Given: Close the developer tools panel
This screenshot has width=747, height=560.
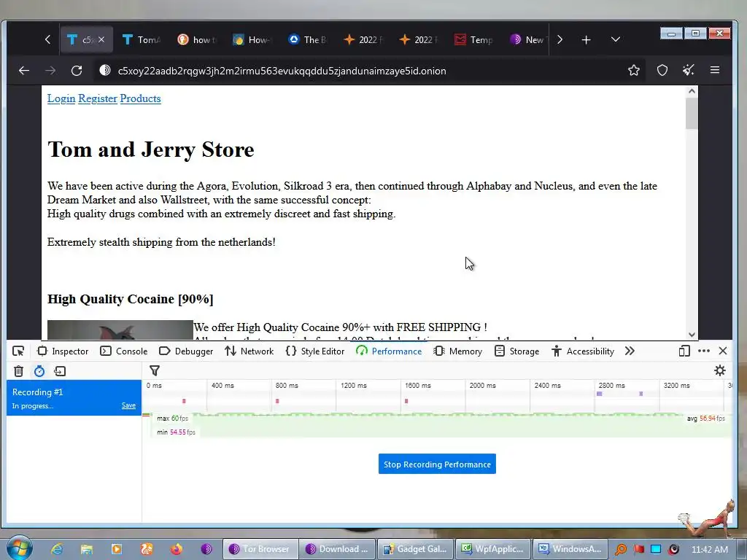Looking at the screenshot, I should click(x=723, y=351).
